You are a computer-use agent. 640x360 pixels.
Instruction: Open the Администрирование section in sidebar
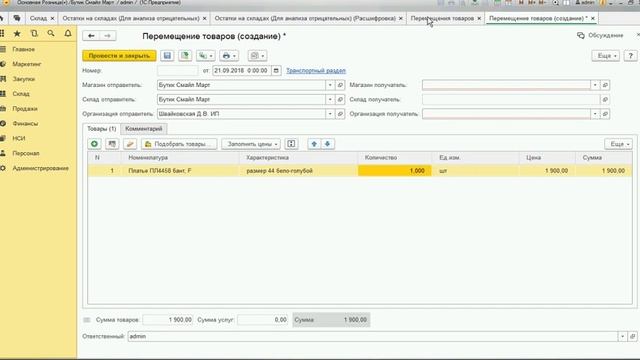pos(40,168)
